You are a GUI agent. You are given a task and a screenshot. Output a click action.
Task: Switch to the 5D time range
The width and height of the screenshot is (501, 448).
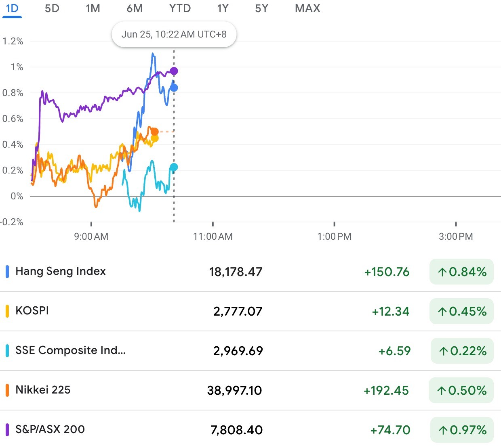[52, 8]
